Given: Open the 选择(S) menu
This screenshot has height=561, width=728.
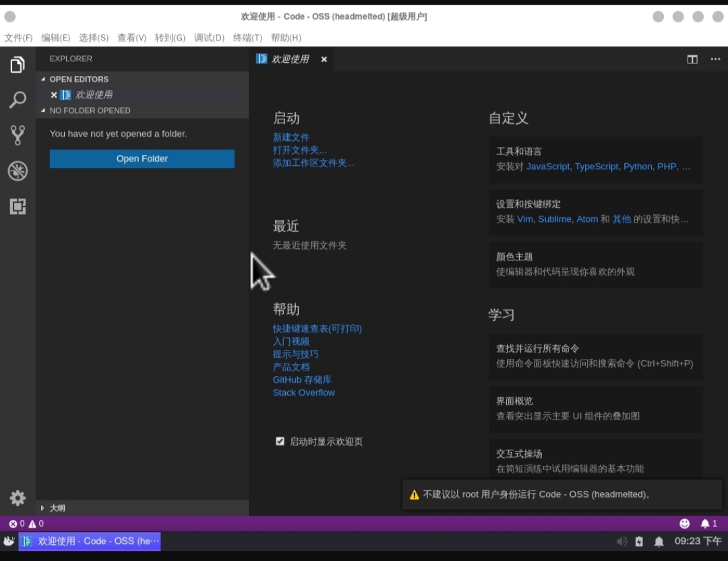Looking at the screenshot, I should pos(94,38).
